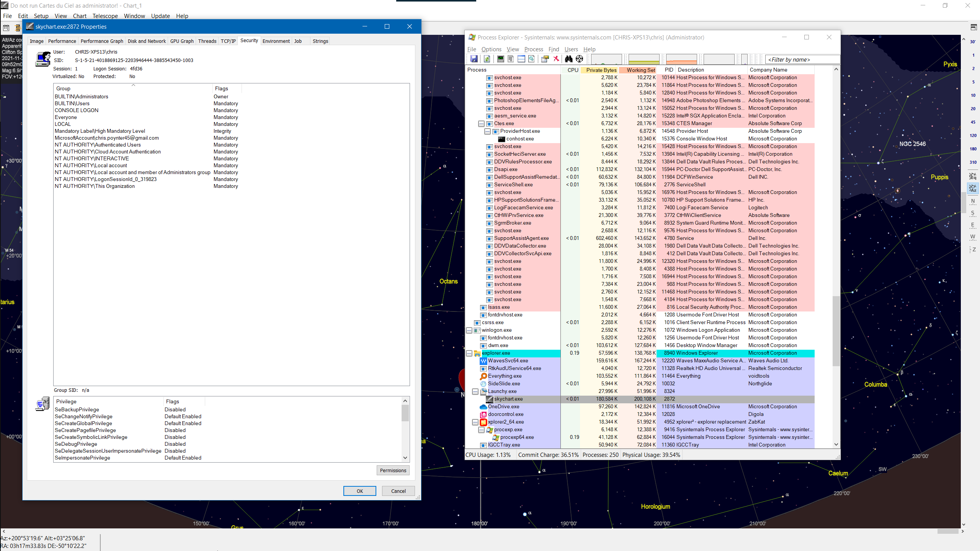
Task: Click the Commit Charge status bar entry
Action: (x=548, y=455)
